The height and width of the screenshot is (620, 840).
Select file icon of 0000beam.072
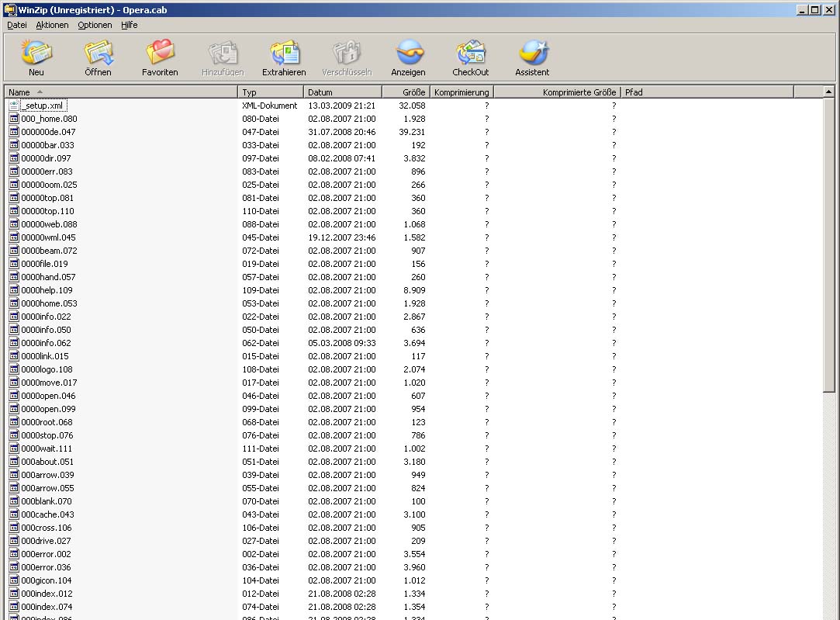pyautogui.click(x=14, y=251)
